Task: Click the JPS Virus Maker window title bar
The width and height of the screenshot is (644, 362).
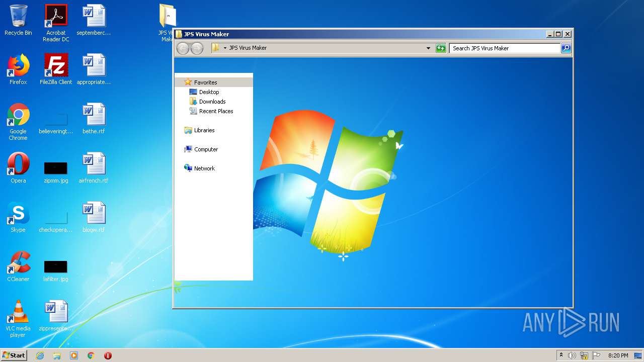Action: [360, 34]
